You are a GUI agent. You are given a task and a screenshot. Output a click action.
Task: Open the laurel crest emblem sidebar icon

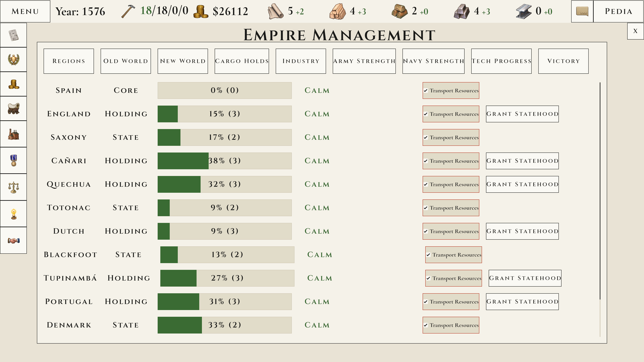coord(13,59)
